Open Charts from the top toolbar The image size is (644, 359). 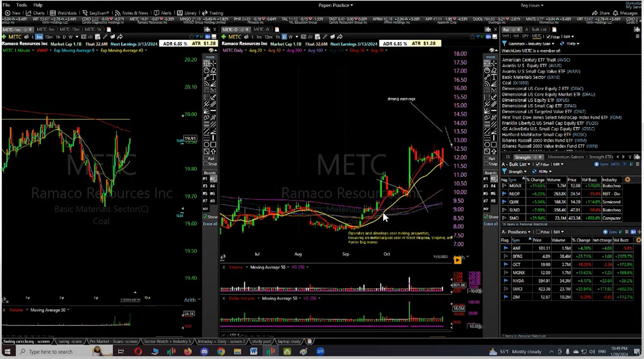pos(35,13)
